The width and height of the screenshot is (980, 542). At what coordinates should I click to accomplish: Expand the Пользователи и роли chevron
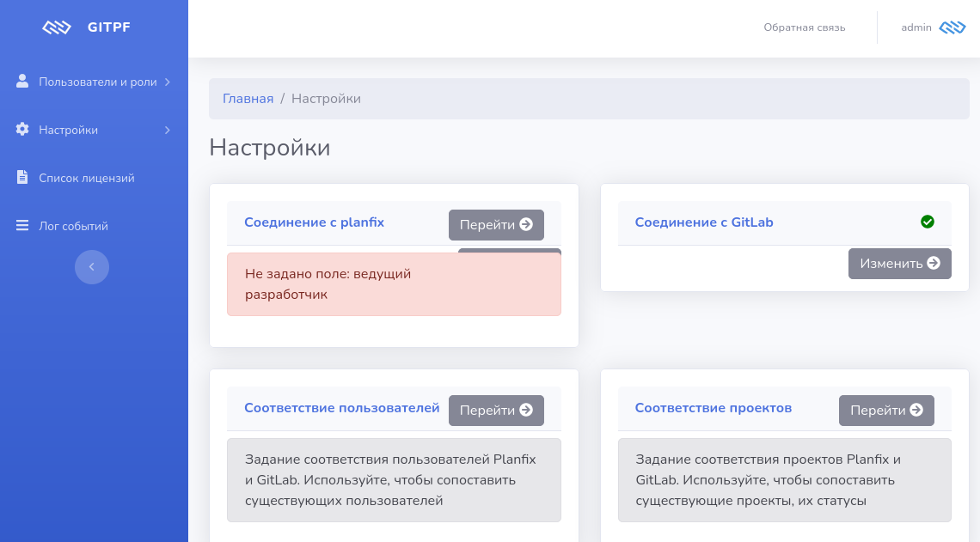pos(168,82)
